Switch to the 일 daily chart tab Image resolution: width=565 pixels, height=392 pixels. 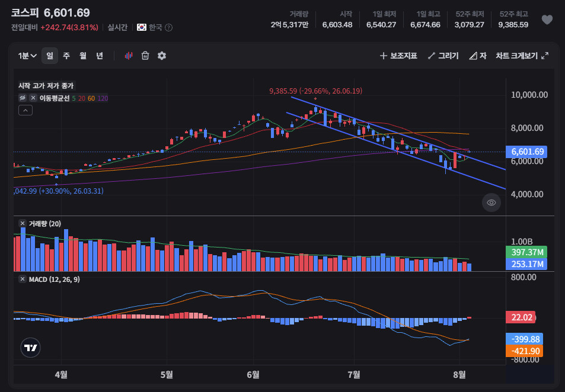click(x=50, y=56)
